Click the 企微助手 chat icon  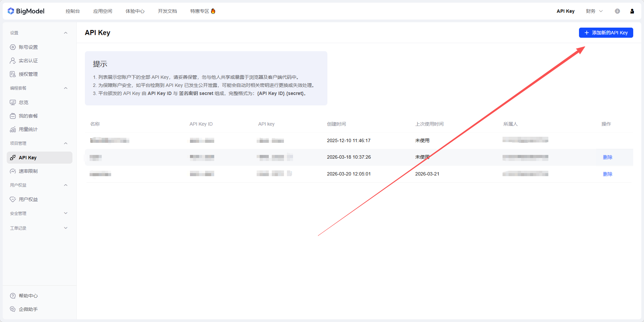click(x=13, y=309)
